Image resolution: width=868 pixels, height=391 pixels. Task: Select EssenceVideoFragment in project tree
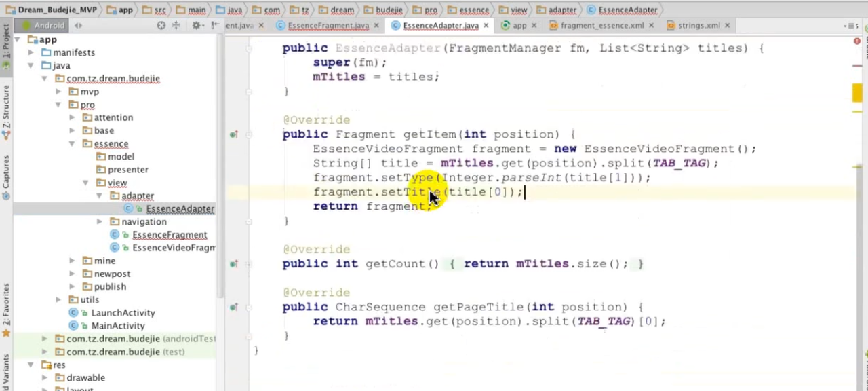174,248
